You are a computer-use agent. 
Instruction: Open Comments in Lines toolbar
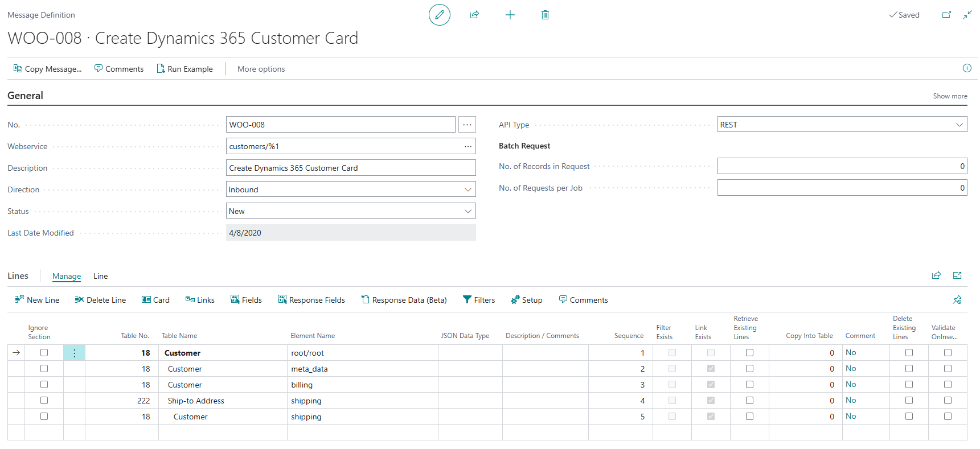(x=583, y=300)
